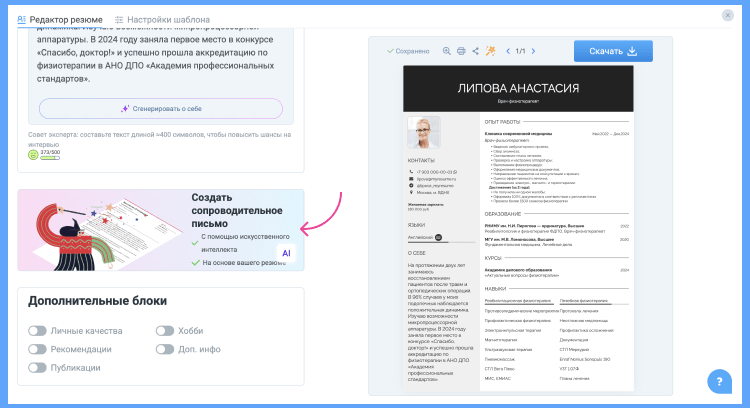750x408 pixels.
Task: Click the 1/1 page indicator
Action: 520,51
